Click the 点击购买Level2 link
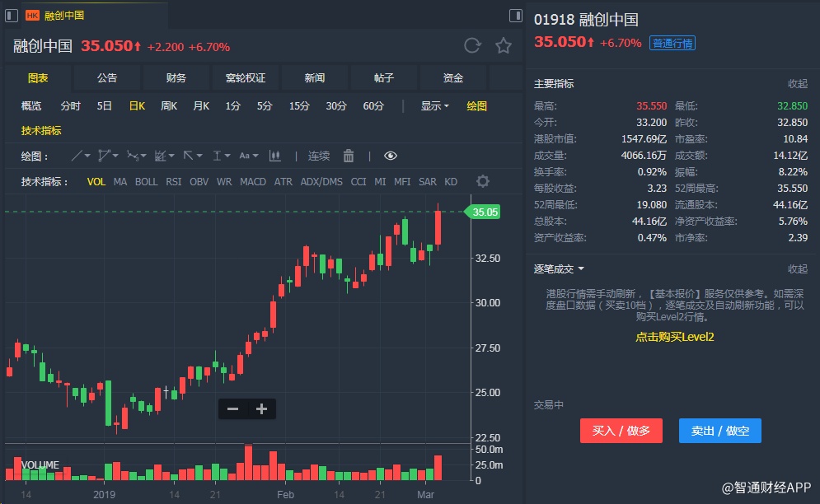The image size is (820, 504). point(674,337)
